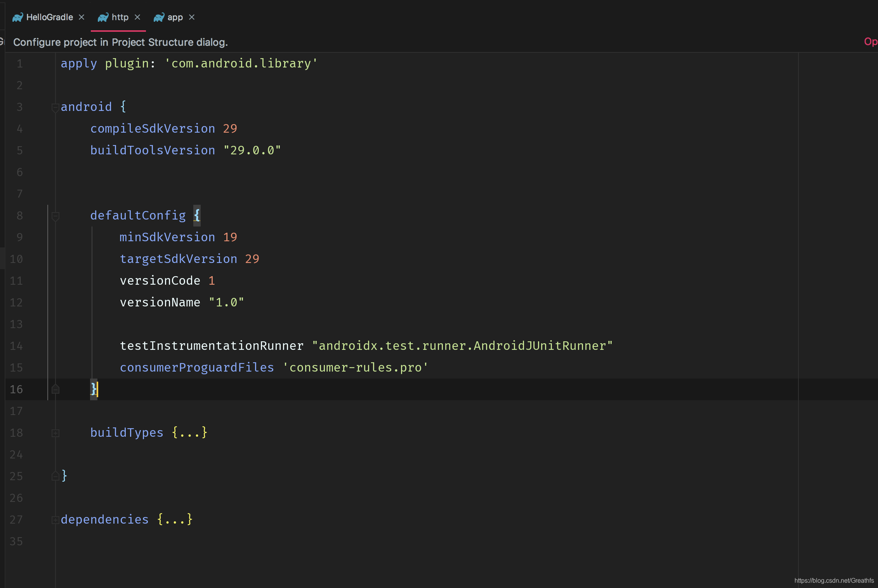Close the http tab
The height and width of the screenshot is (588, 878).
(x=137, y=17)
